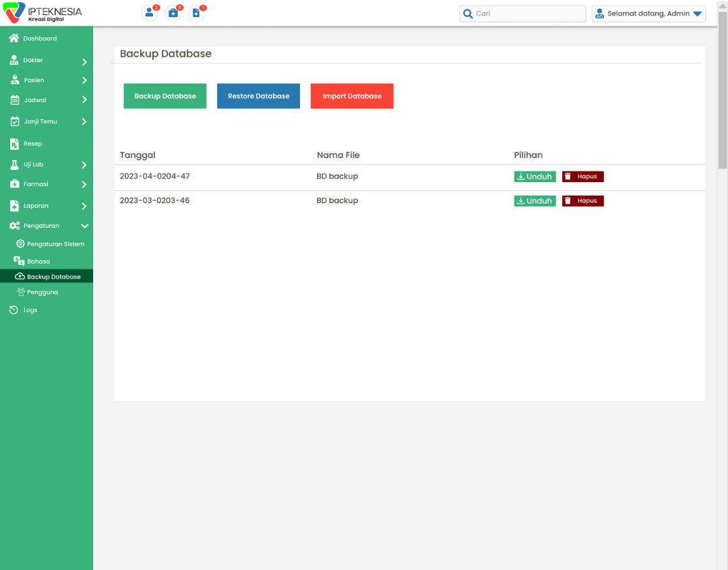Open the Logs history icon in sidebar

coord(14,310)
